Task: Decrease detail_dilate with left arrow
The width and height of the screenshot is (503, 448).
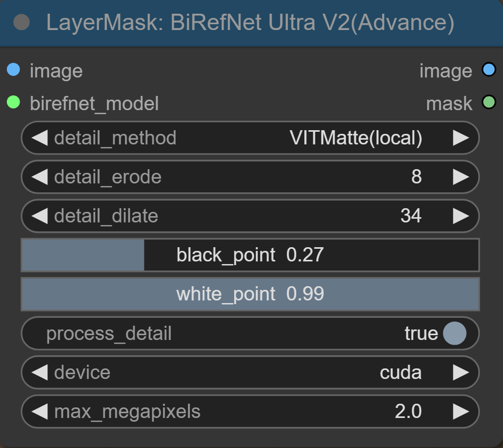Action: [x=39, y=216]
